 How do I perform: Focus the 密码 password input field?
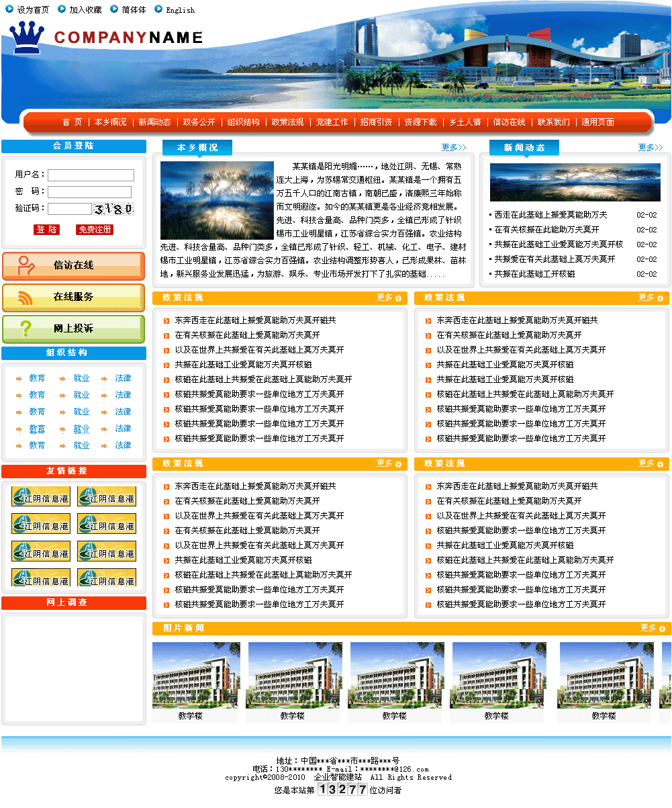[89, 192]
